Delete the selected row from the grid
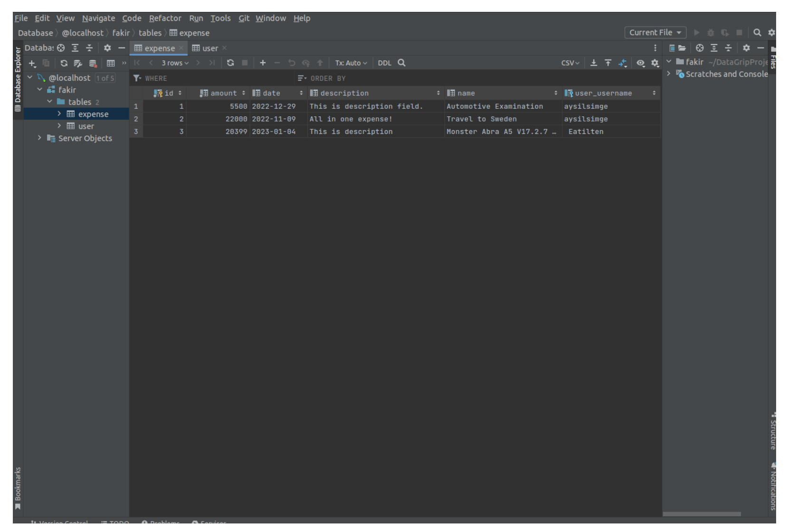The height and width of the screenshot is (532, 788). coord(277,63)
